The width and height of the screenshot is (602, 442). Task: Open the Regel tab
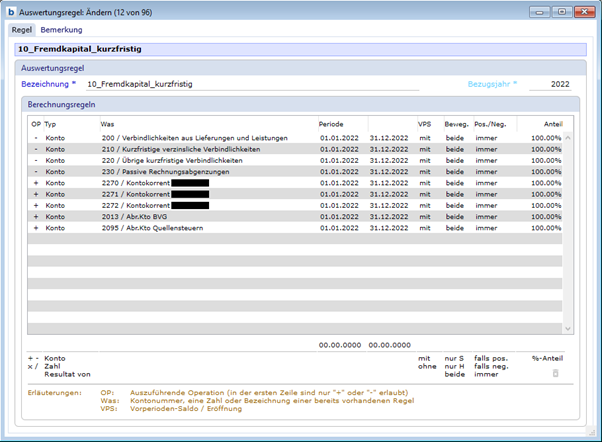22,30
